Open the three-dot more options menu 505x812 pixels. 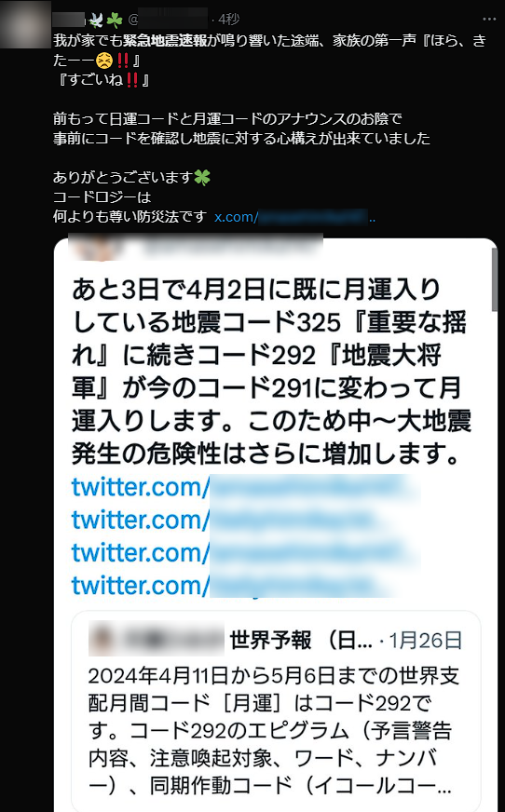click(x=489, y=20)
